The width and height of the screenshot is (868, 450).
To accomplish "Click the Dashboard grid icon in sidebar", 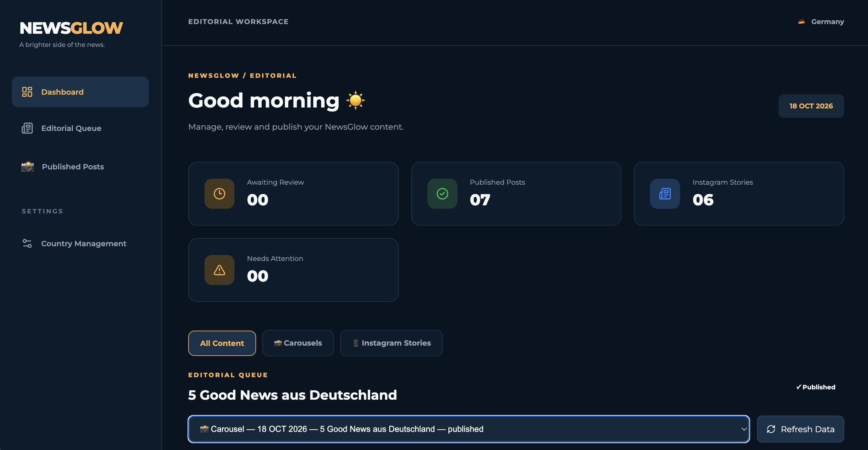I will pos(27,92).
